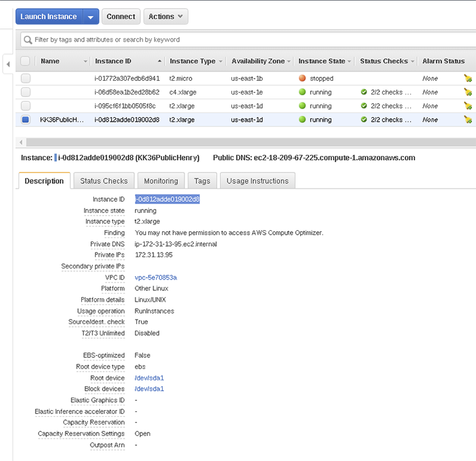
Task: Open the Instance State column filter dropdown
Action: click(350, 62)
